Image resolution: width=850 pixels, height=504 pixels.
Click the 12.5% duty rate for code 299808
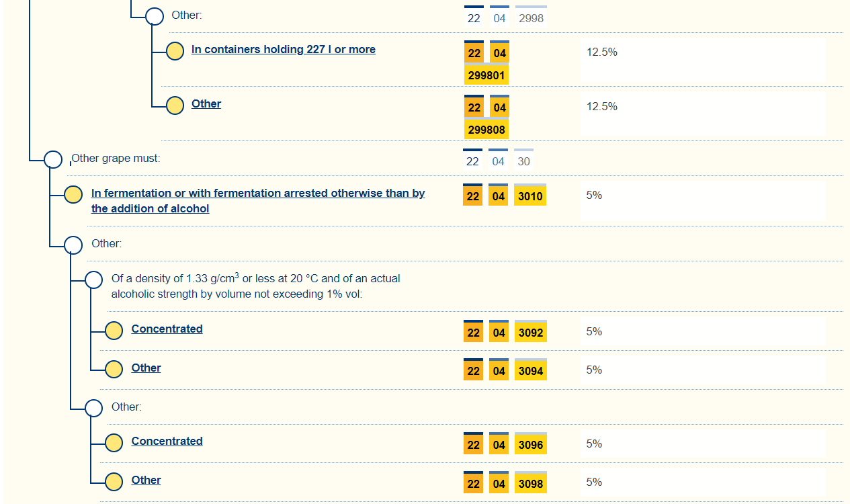pyautogui.click(x=601, y=107)
